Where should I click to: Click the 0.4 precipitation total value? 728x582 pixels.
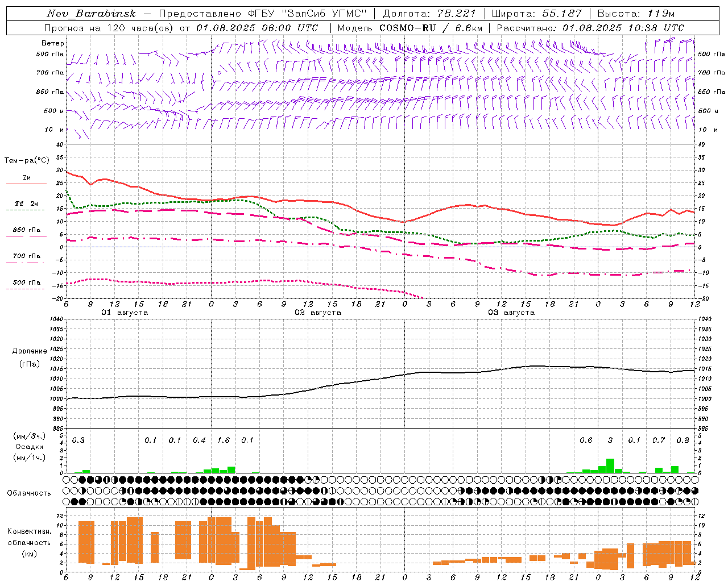pos(199,440)
